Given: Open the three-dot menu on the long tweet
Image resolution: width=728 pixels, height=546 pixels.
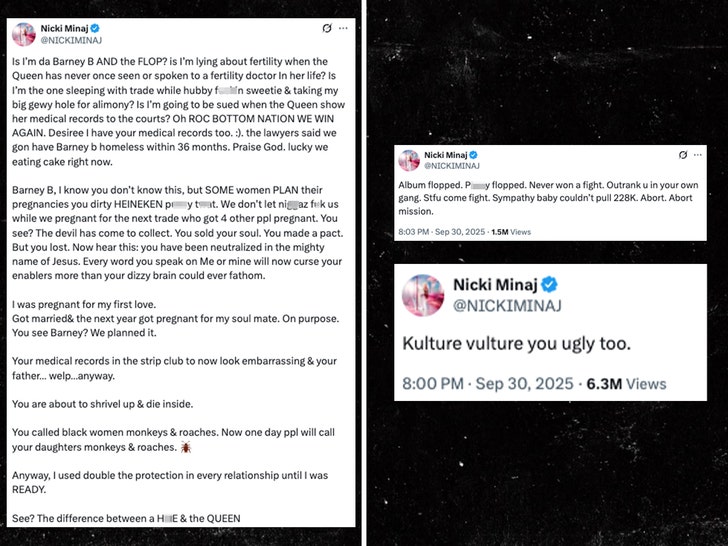Looking at the screenshot, I should [x=344, y=26].
